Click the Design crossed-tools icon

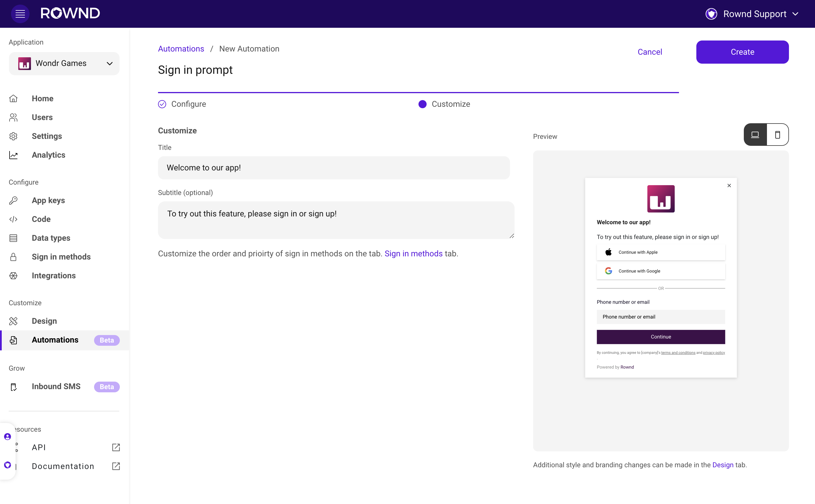[x=13, y=321]
